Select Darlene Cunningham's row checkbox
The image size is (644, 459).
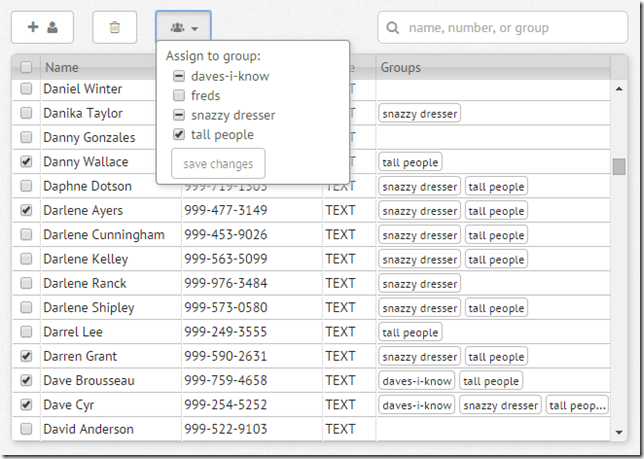(26, 234)
